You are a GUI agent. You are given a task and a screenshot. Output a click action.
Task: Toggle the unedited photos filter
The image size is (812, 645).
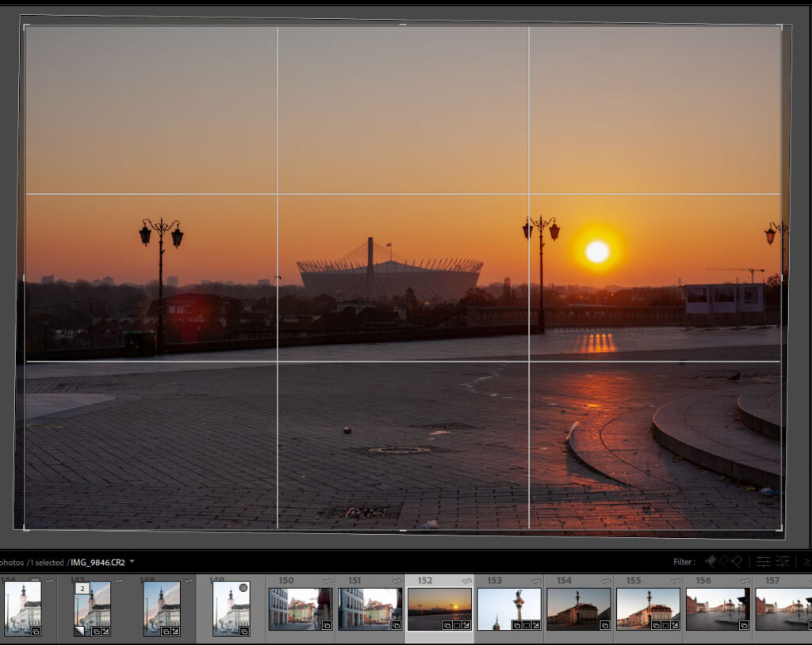click(783, 561)
